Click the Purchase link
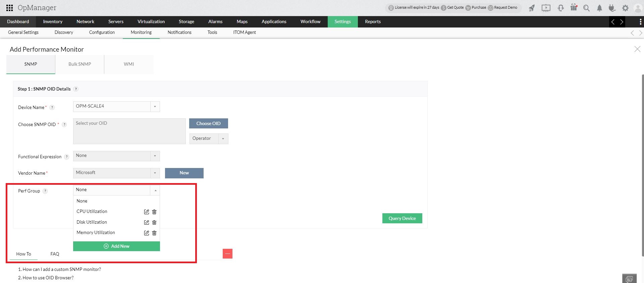This screenshot has width=644, height=283. tap(476, 8)
